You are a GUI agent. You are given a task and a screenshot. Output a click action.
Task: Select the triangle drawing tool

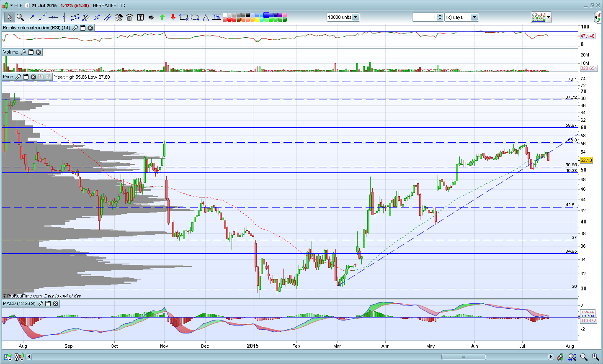click(206, 17)
